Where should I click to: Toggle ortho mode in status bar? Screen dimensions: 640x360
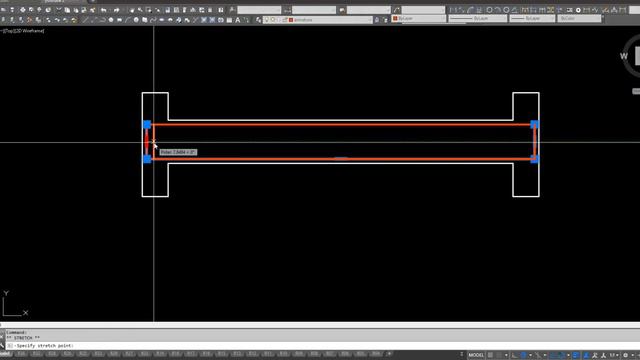pyautogui.click(x=514, y=355)
